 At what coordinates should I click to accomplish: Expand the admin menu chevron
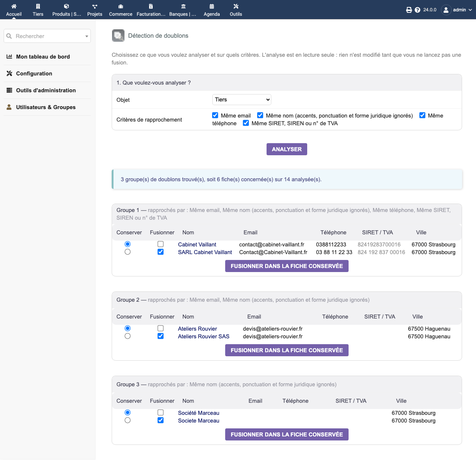[470, 10]
